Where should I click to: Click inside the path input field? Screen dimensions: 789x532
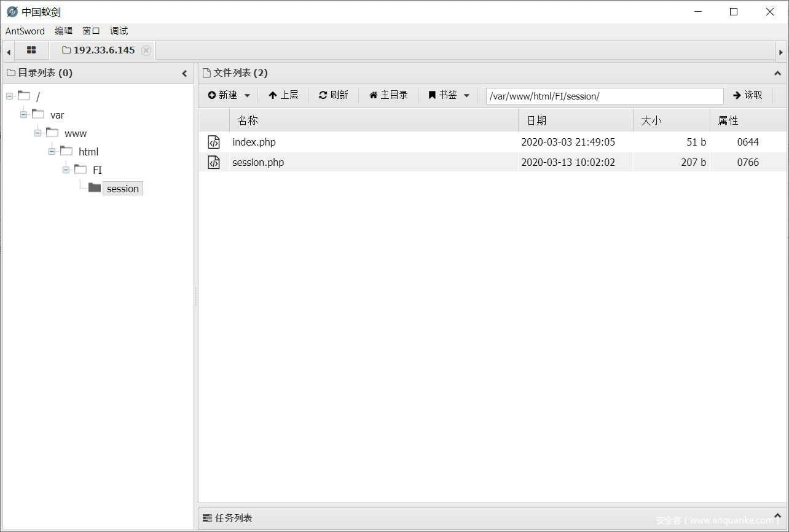click(x=604, y=96)
